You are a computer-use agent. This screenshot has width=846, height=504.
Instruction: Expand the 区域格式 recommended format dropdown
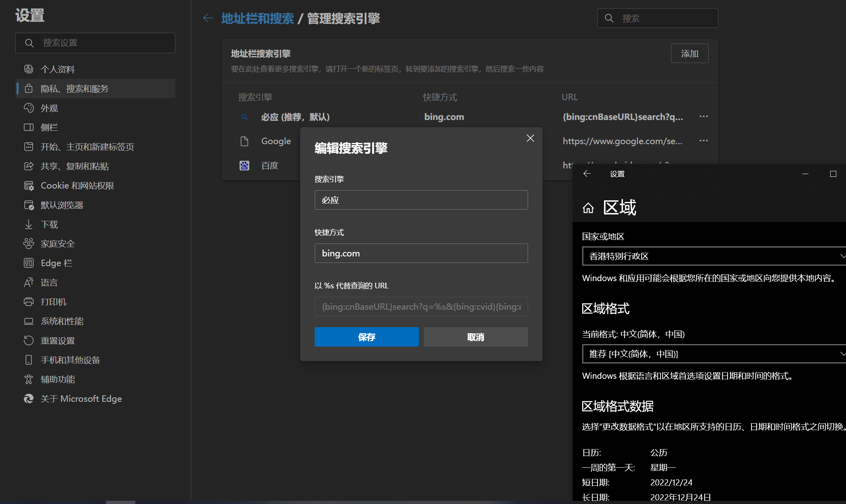pos(713,354)
